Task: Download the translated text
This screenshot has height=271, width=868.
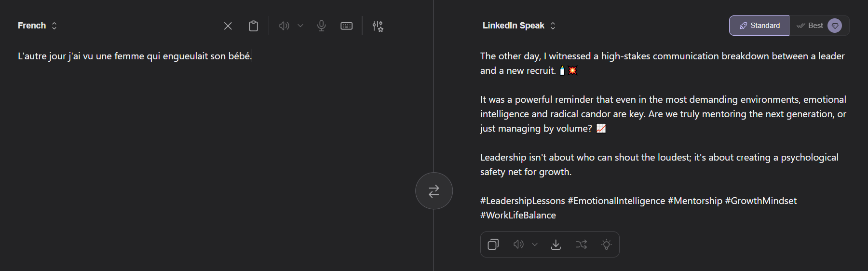Action: pos(556,244)
